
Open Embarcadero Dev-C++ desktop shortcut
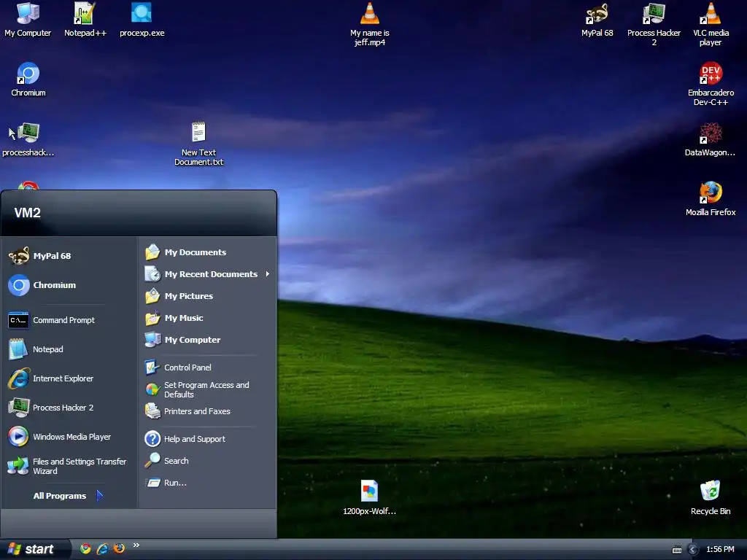pyautogui.click(x=711, y=83)
